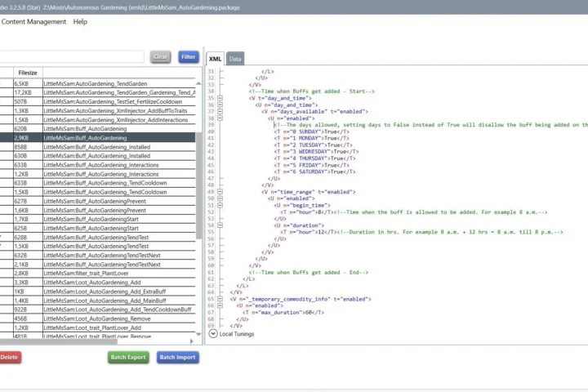Collapse the _temporary_commodity_info node at line 65
This screenshot has width=588, height=392.
click(x=220, y=299)
